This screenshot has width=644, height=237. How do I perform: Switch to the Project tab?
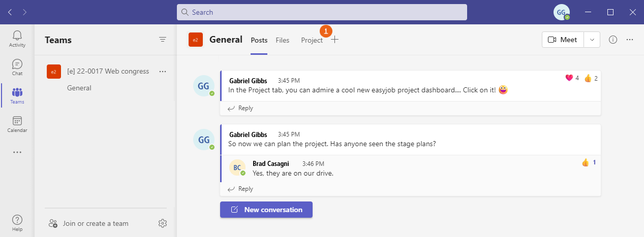pos(312,40)
